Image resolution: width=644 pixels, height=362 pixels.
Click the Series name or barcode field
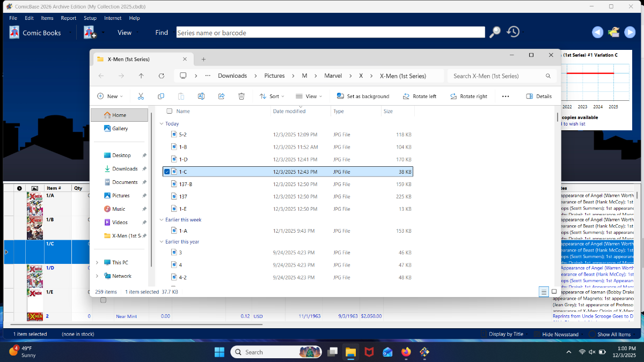click(x=330, y=33)
